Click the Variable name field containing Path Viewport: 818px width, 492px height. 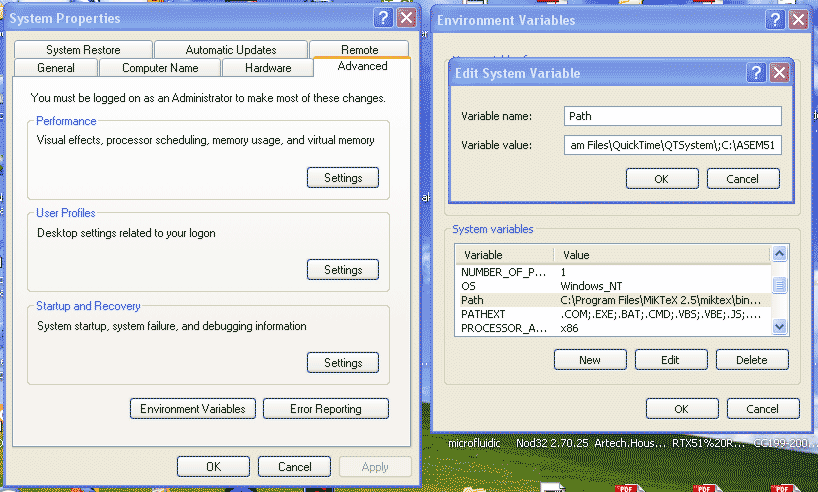point(672,116)
